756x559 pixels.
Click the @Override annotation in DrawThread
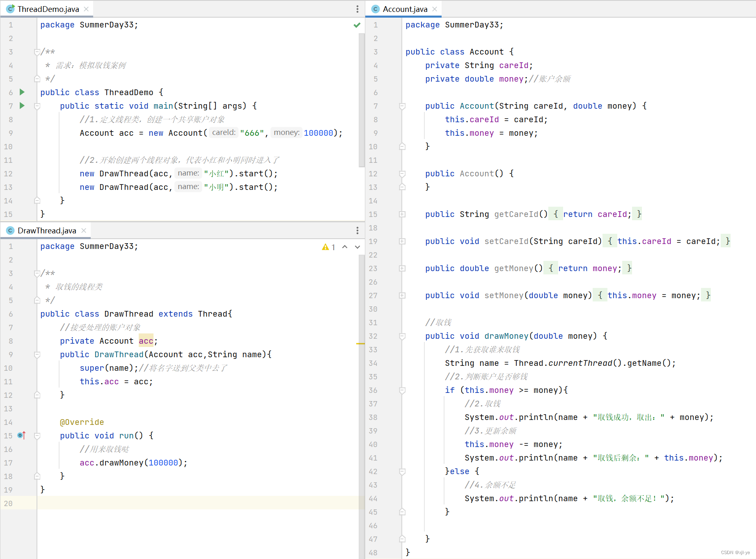pos(82,422)
